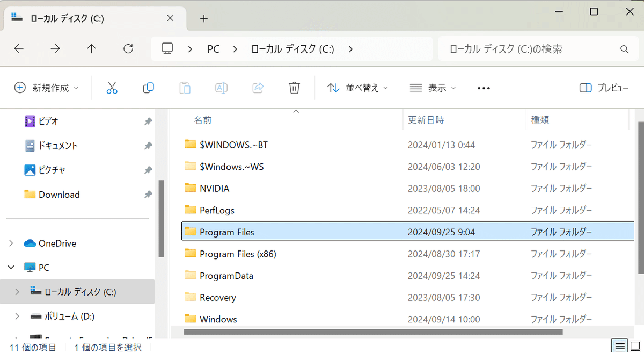Expand the OneDrive tree node

pyautogui.click(x=11, y=243)
